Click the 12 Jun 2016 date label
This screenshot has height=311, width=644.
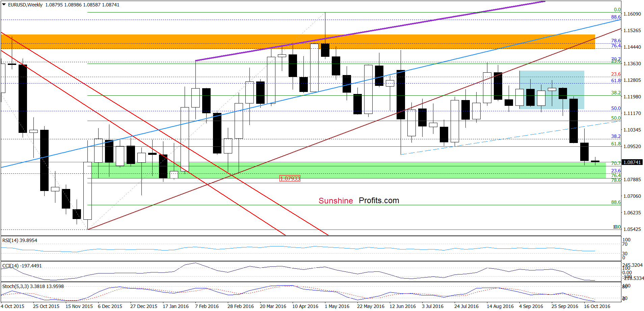(403, 306)
